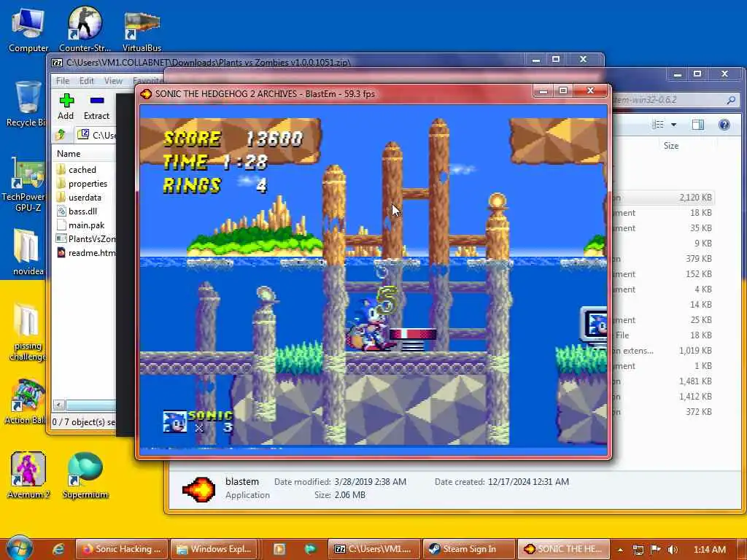Open the novidea folder on desktop
This screenshot has height=560, width=747.
[27, 252]
